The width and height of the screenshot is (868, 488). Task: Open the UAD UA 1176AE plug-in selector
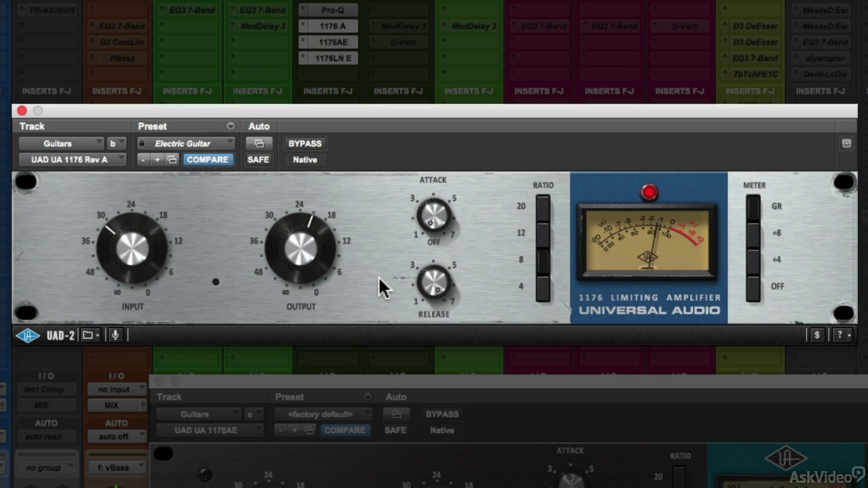pos(210,430)
